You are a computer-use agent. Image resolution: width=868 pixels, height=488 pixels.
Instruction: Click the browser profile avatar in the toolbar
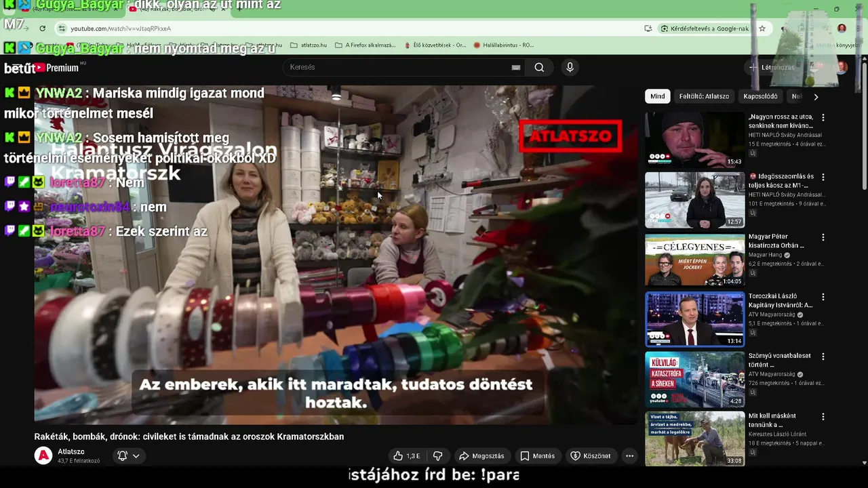tap(842, 28)
